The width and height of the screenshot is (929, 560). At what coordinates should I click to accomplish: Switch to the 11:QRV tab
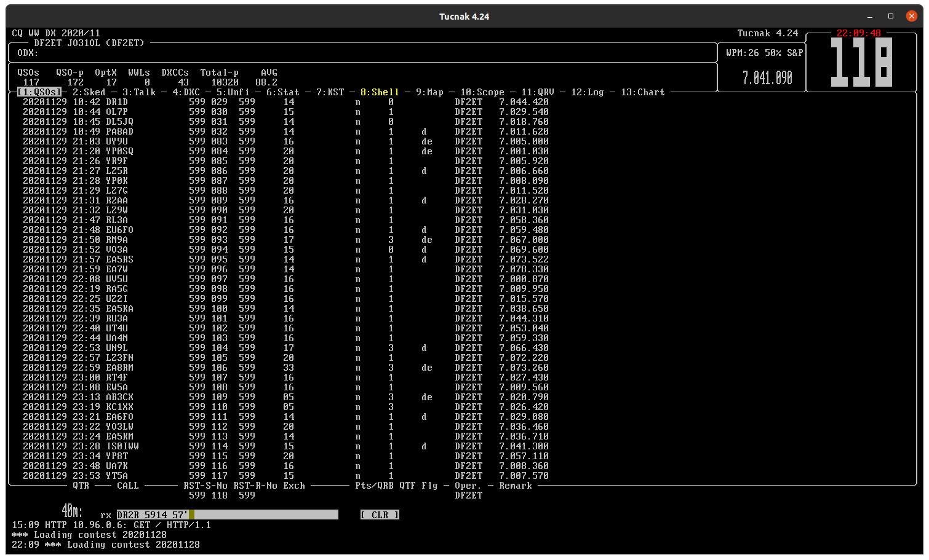[538, 92]
